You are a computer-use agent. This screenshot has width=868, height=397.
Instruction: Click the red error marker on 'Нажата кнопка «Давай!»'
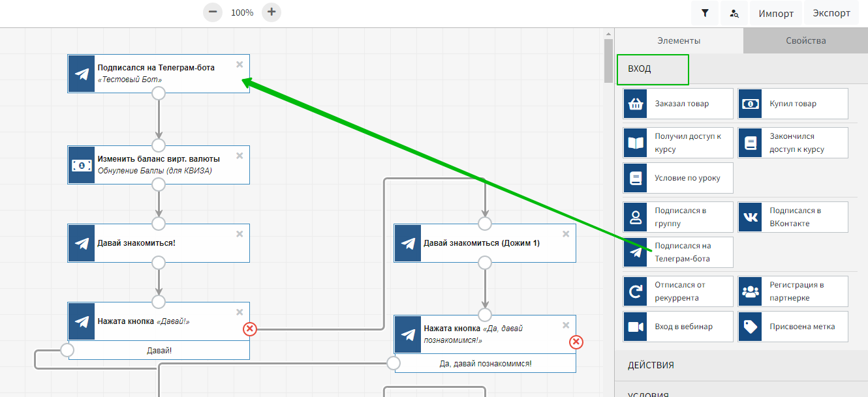click(250, 329)
